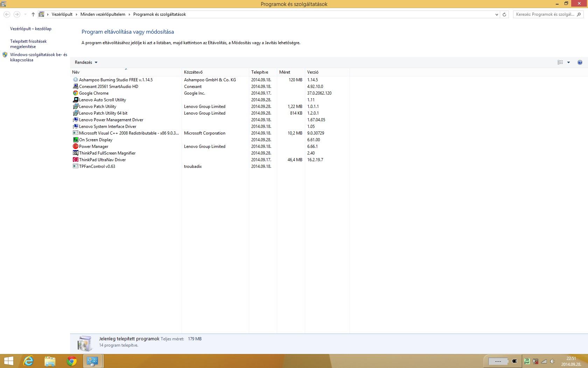The image size is (588, 368).
Task: Click the Conexant SmartAudio HD program icon
Action: [75, 87]
